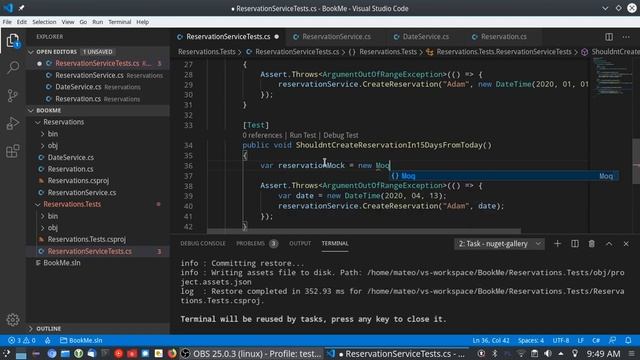
Task: Open the Run and Debug view
Action: pos(13,123)
